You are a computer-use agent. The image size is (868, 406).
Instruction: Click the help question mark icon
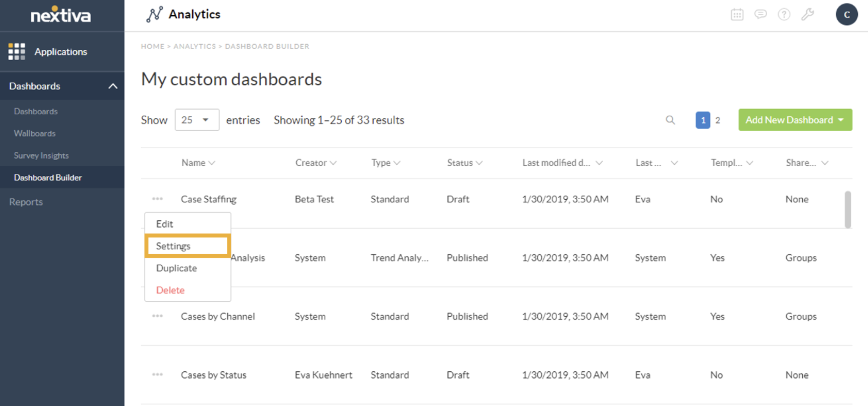(784, 15)
